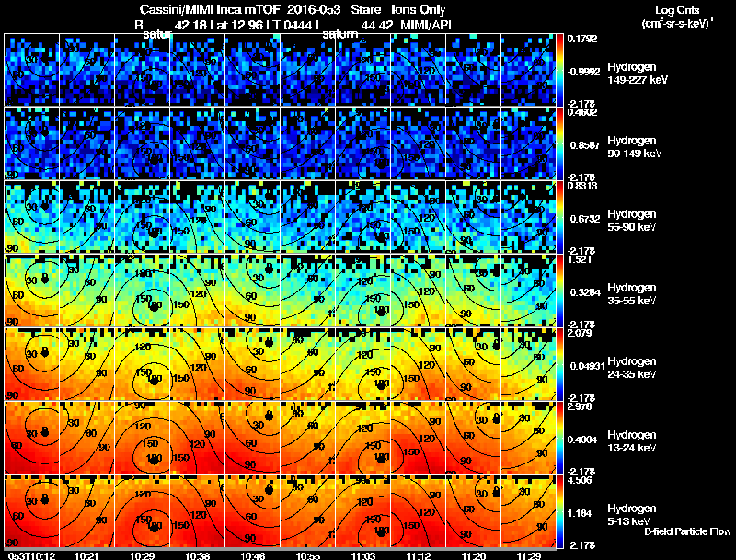Select the 11:03 time label
The height and width of the screenshot is (560, 736).
(362, 556)
